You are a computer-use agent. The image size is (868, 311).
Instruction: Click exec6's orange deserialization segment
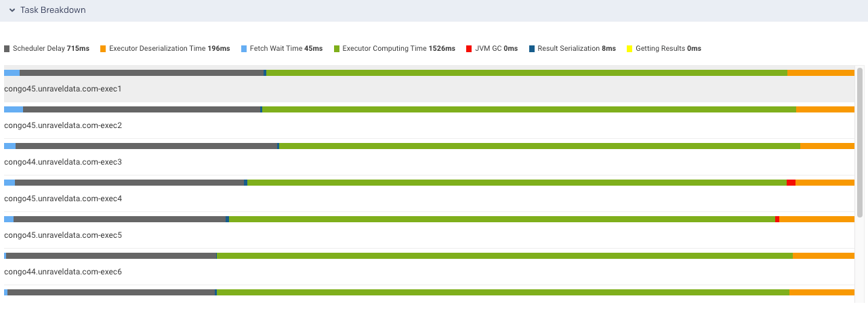[x=823, y=255]
